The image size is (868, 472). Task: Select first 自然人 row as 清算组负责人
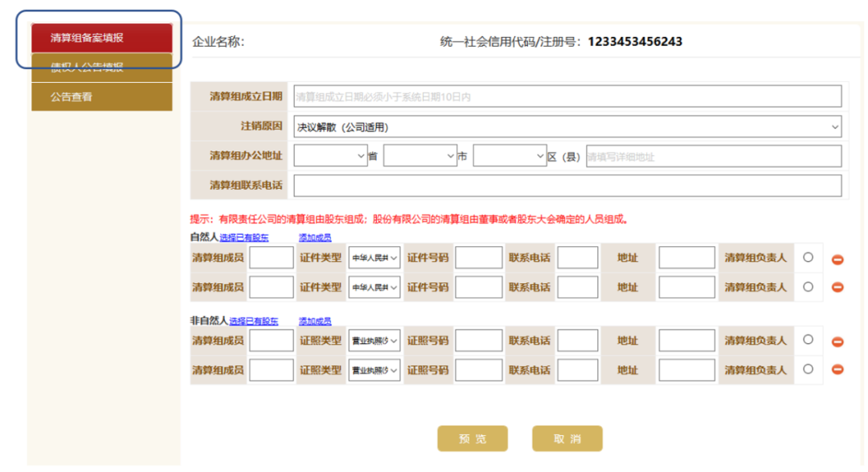click(808, 257)
